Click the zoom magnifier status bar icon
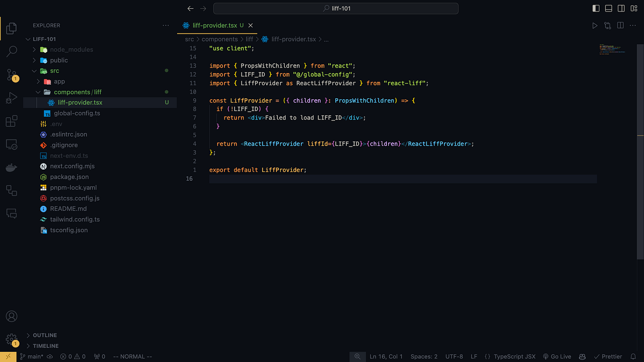The height and width of the screenshot is (362, 644). coord(357,356)
